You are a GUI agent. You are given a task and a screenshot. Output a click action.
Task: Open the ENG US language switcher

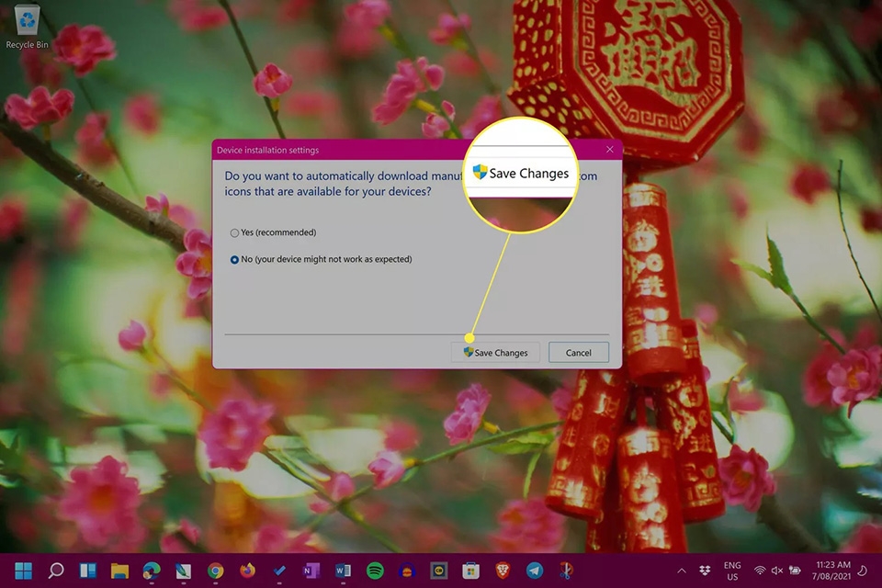click(732, 570)
